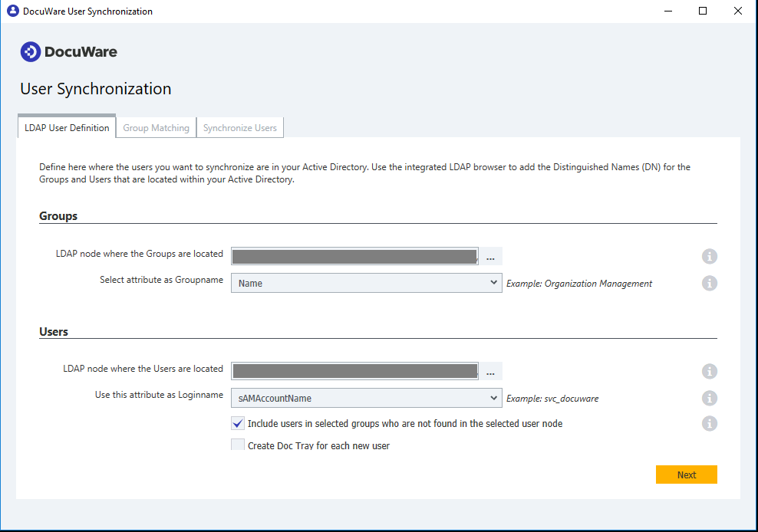Open LDAP browser for the Groups node
Viewport: 758px width, 532px height.
click(x=490, y=256)
